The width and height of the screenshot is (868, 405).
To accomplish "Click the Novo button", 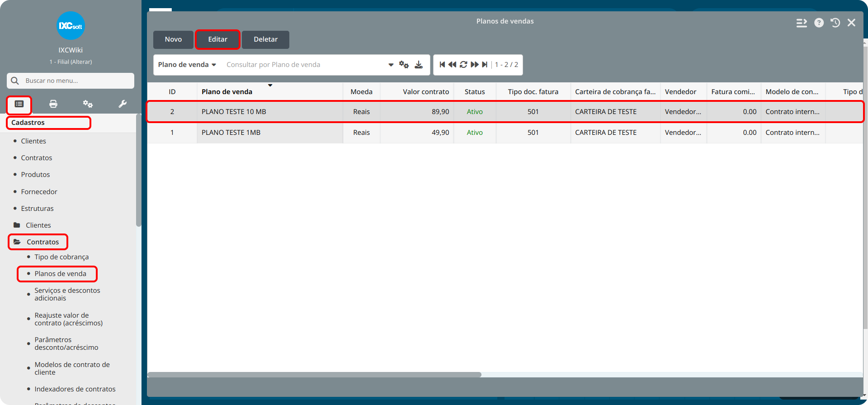I will 173,39.
